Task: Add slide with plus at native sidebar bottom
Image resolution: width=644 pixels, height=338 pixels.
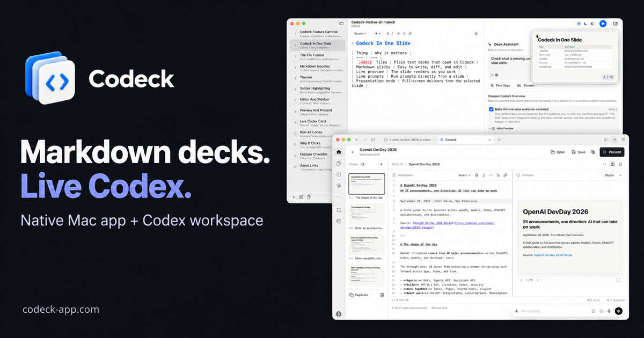Action: [294, 197]
